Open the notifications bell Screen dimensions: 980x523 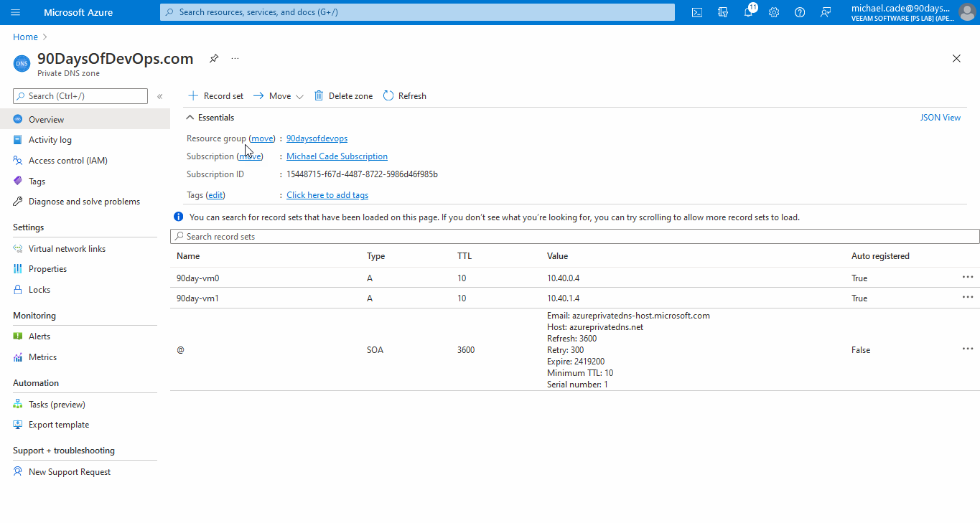click(748, 12)
